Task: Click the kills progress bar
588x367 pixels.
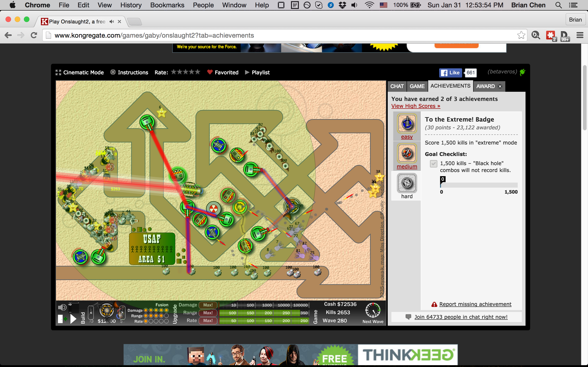Action: tap(479, 185)
